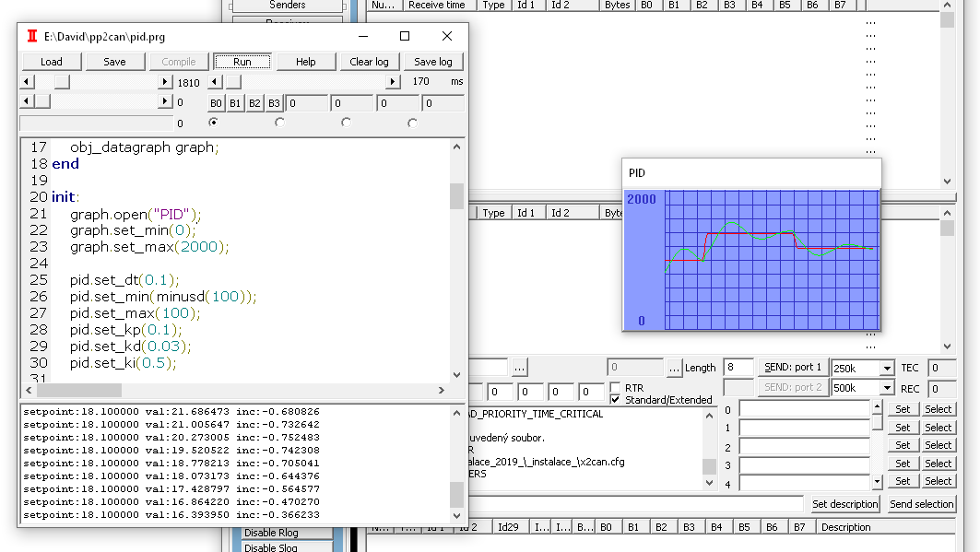Click the second-row slider thumb
Screen dimensions: 980x552
pos(42,101)
